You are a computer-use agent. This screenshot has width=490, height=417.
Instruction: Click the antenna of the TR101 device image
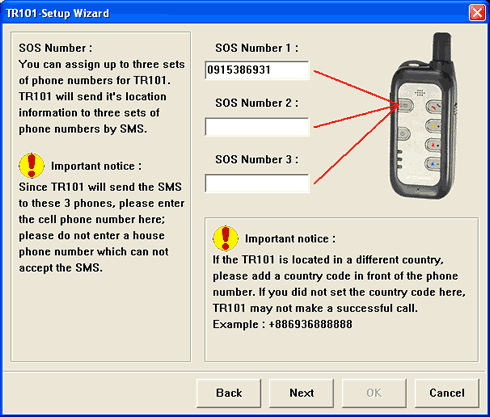tap(442, 47)
